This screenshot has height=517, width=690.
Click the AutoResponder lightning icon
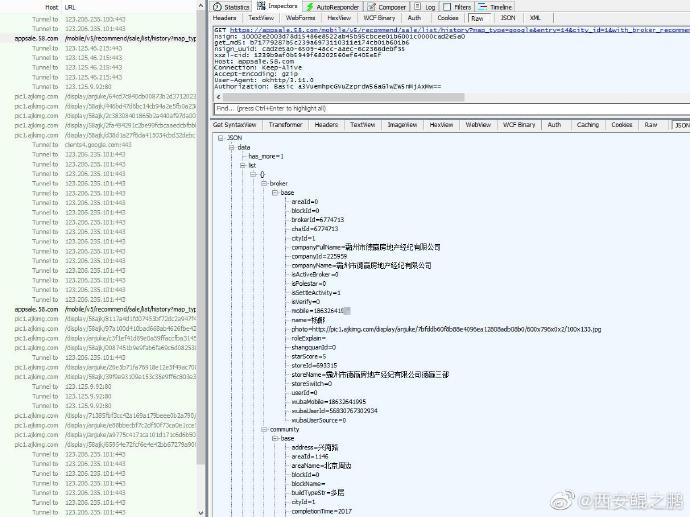[x=310, y=7]
